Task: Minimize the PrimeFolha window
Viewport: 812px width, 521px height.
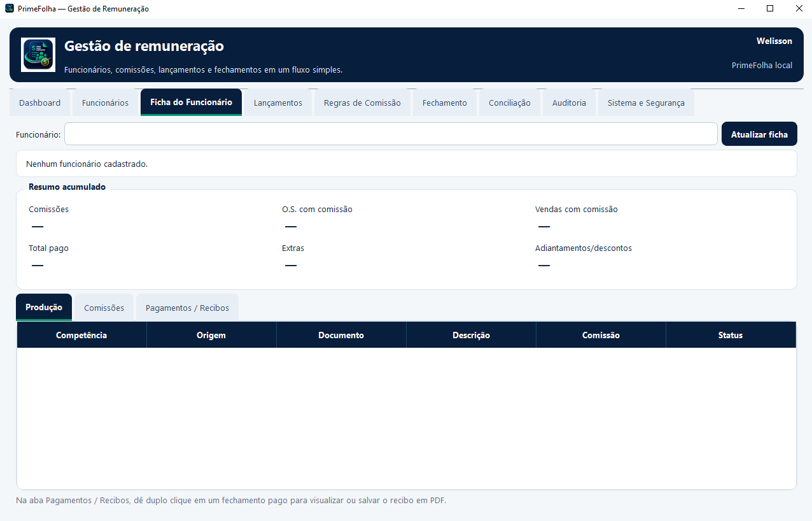Action: (741, 9)
